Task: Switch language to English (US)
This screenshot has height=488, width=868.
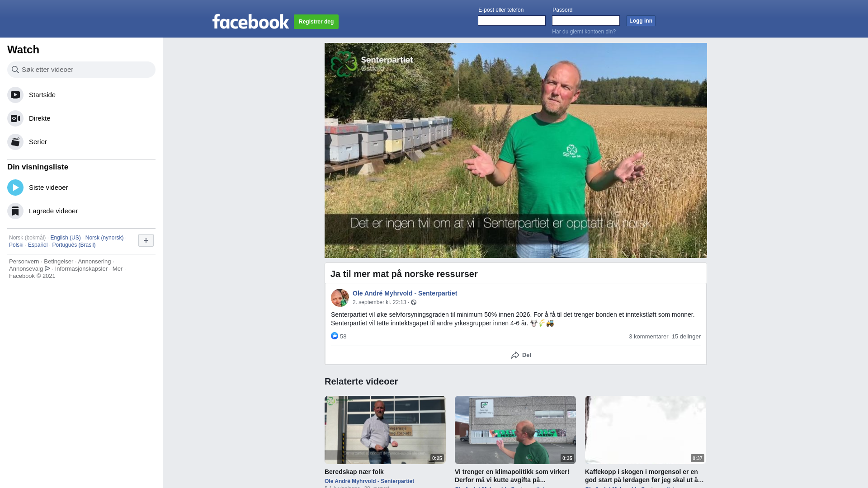Action: (66, 238)
